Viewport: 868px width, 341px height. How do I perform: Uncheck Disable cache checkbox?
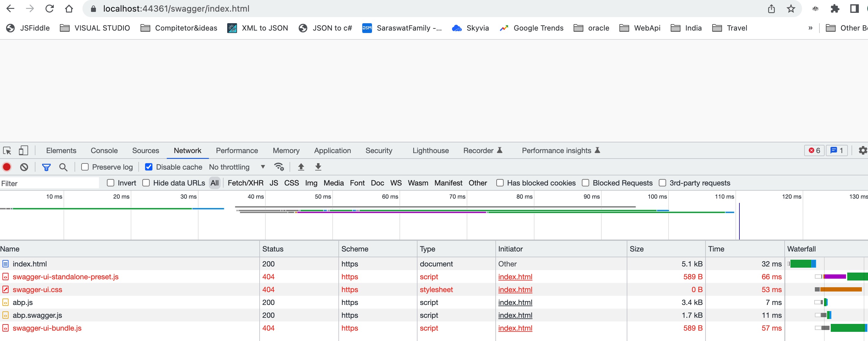[149, 167]
